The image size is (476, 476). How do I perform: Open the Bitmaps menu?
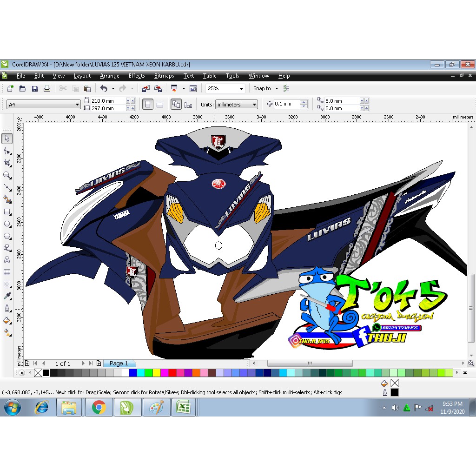pos(164,76)
